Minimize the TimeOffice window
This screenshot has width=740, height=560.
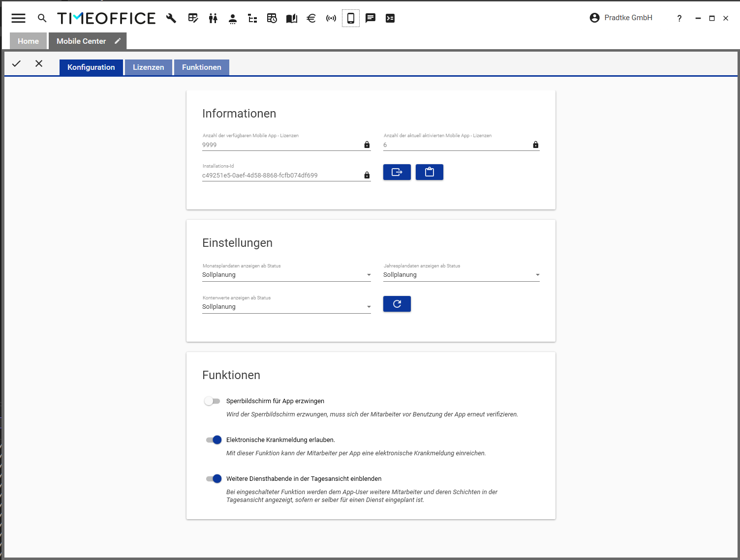pyautogui.click(x=698, y=18)
